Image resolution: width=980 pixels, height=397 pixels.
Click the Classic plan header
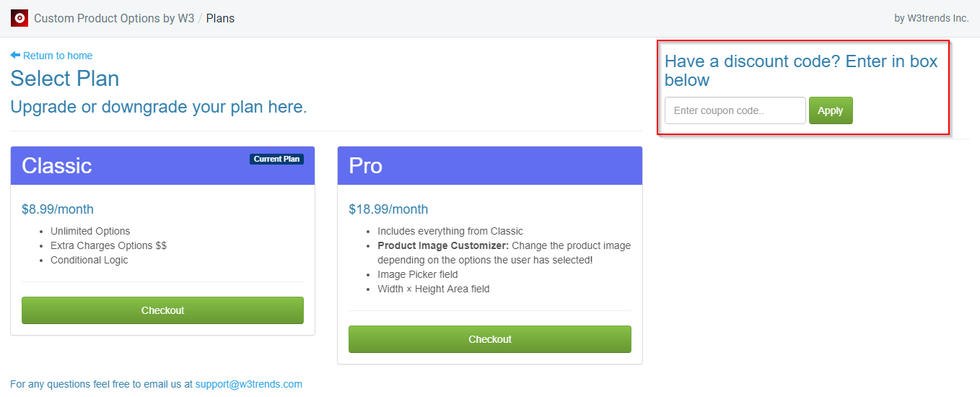point(162,166)
